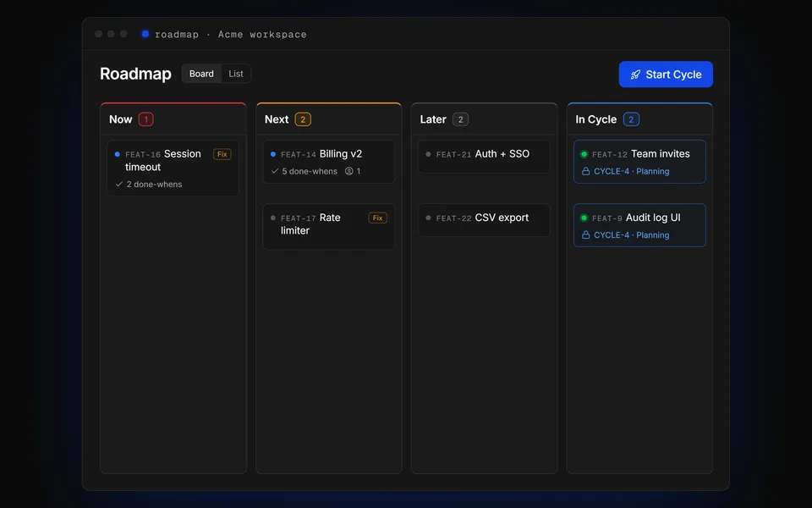Click the Roadmap page heading
Viewport: 812px width, 508px height.
click(x=135, y=74)
